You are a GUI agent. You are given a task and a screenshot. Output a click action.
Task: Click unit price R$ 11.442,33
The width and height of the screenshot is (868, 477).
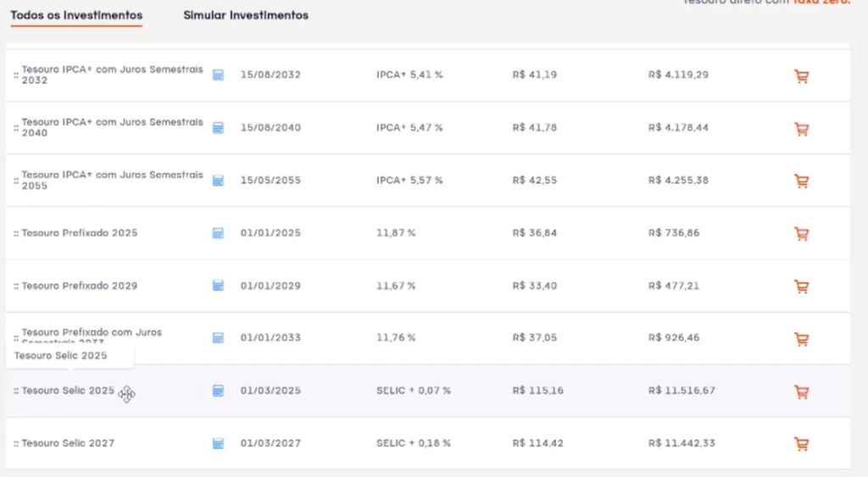pyautogui.click(x=682, y=443)
